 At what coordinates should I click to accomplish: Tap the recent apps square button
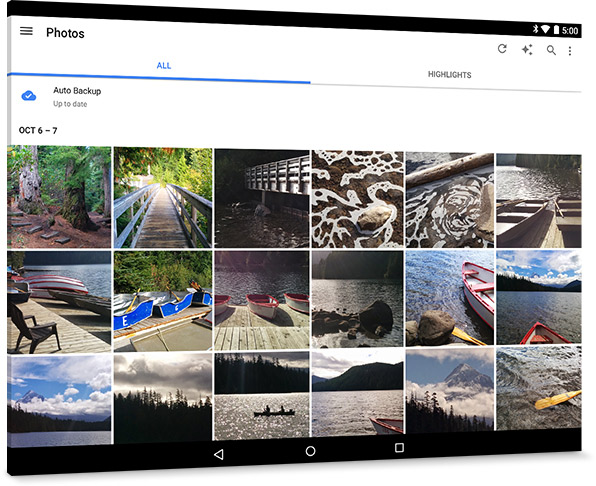point(399,448)
